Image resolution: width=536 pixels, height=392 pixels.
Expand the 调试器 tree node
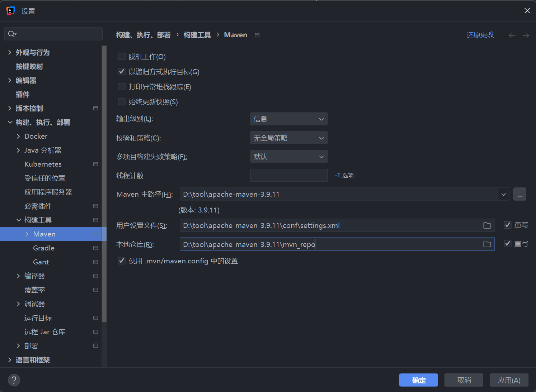[18, 304]
